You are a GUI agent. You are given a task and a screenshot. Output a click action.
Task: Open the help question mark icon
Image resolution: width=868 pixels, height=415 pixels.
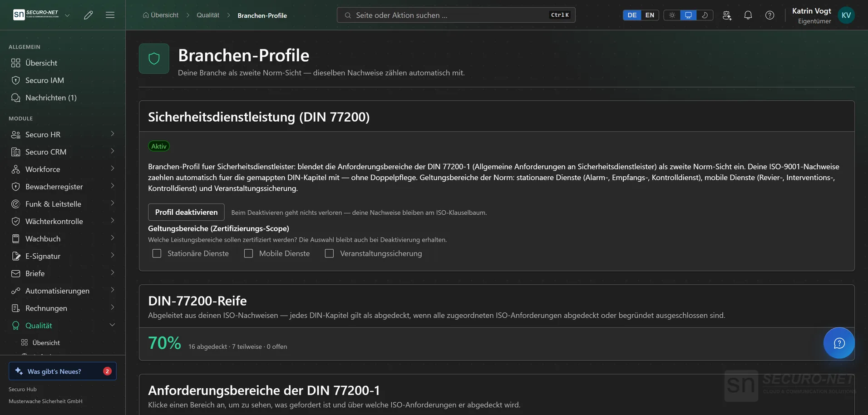tap(769, 15)
